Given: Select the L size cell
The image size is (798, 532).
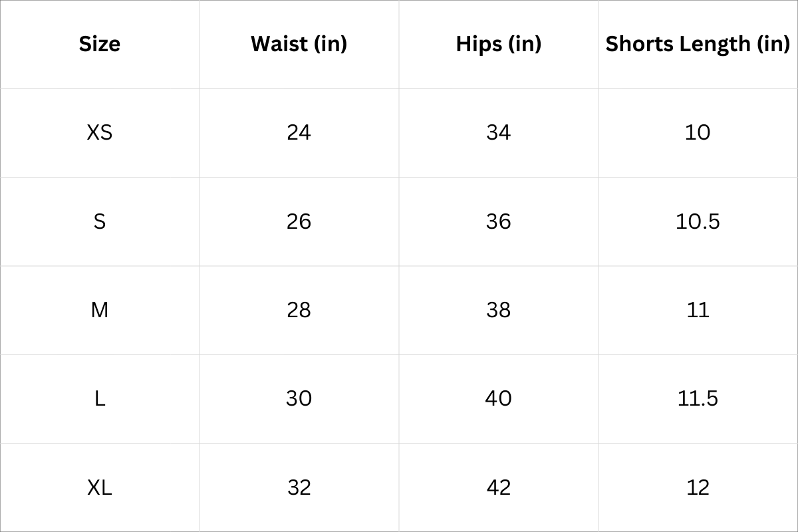Looking at the screenshot, I should [100, 398].
